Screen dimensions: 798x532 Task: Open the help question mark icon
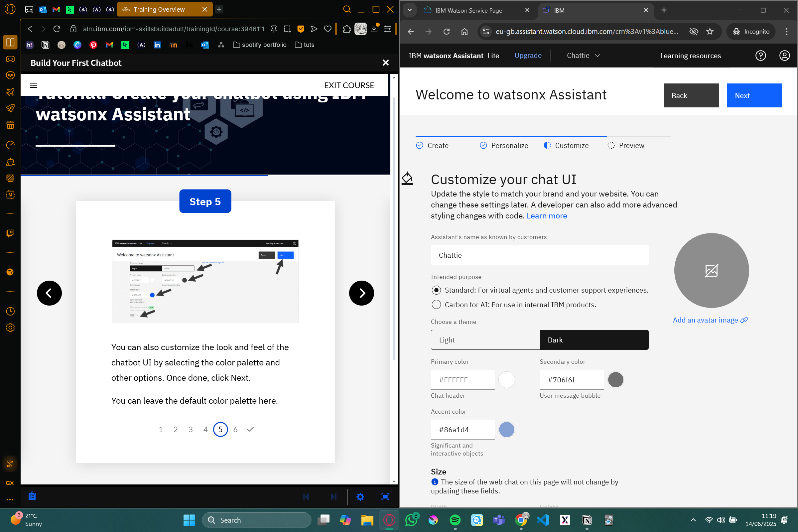(x=760, y=55)
